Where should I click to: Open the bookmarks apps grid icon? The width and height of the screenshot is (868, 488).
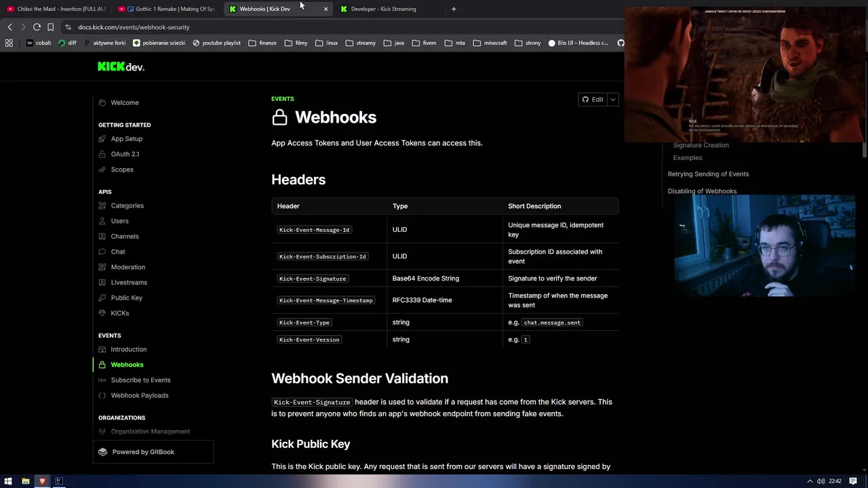pyautogui.click(x=9, y=43)
